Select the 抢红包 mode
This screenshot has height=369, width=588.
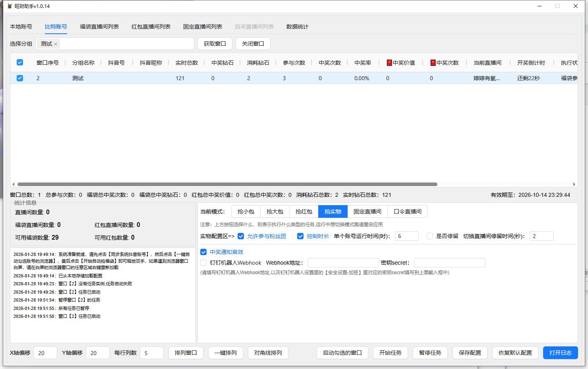[304, 211]
